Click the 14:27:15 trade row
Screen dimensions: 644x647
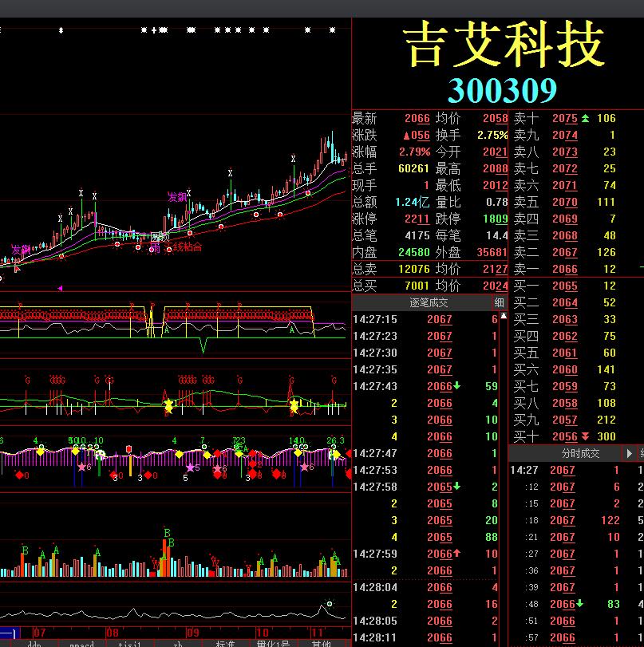tap(425, 320)
